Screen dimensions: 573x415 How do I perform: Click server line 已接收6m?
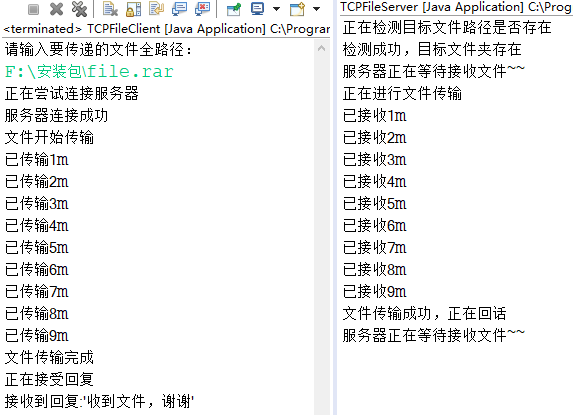(375, 225)
